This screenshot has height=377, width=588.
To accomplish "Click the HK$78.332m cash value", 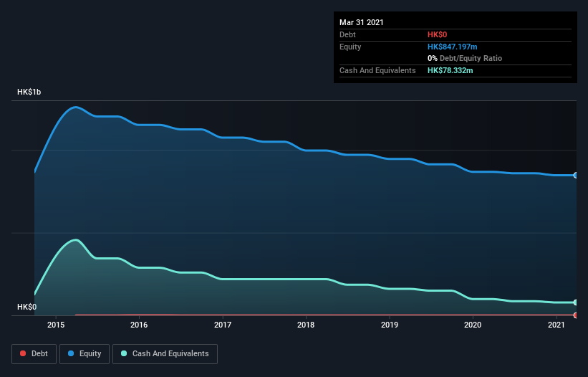I will click(x=450, y=70).
